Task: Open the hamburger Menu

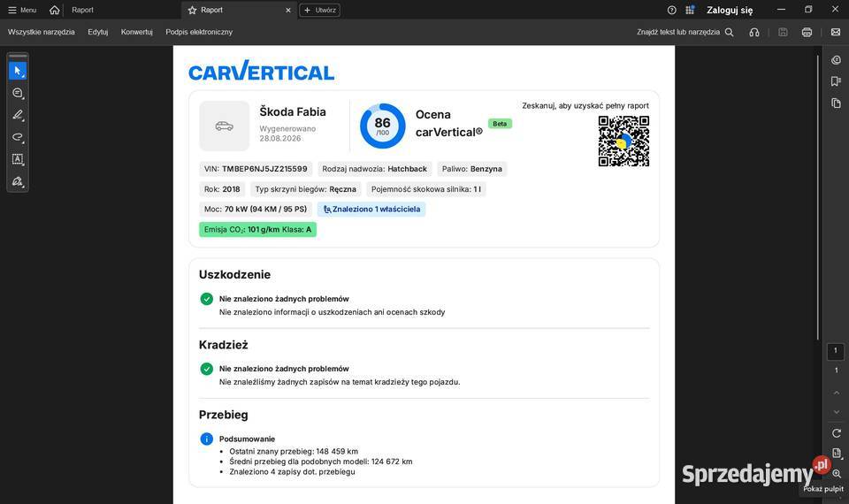Action: click(x=22, y=10)
